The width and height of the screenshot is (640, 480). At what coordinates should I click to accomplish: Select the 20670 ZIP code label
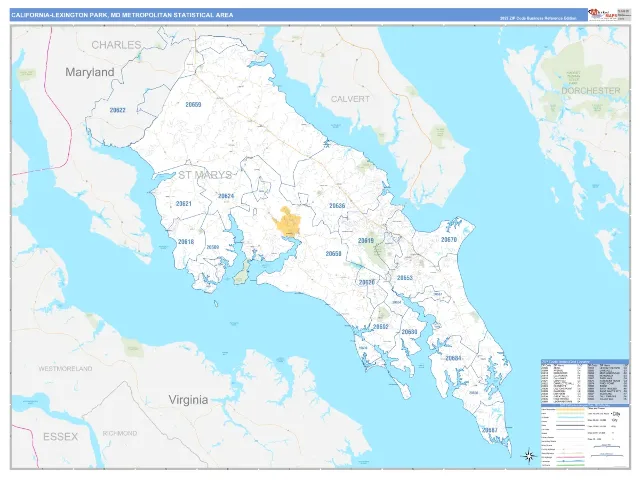pos(449,240)
